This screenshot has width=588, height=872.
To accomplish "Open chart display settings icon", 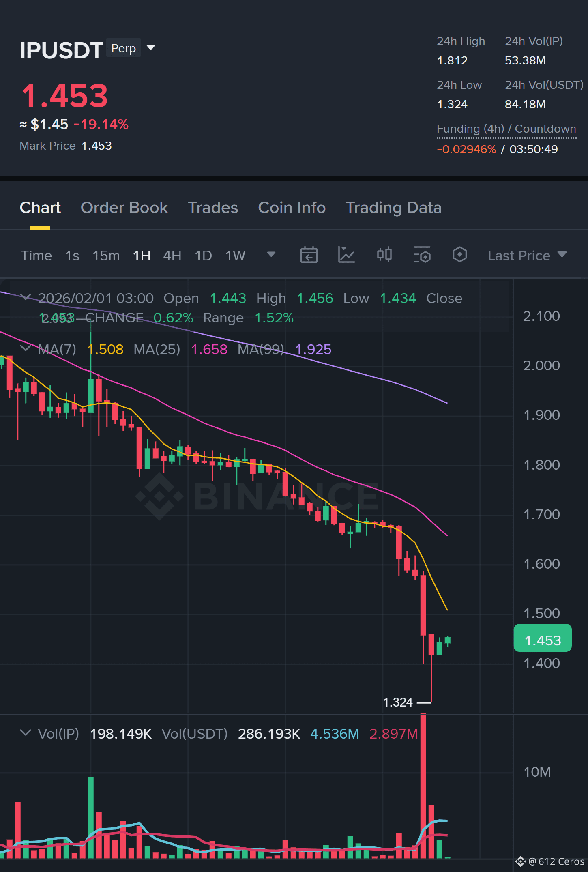I will pos(422,255).
